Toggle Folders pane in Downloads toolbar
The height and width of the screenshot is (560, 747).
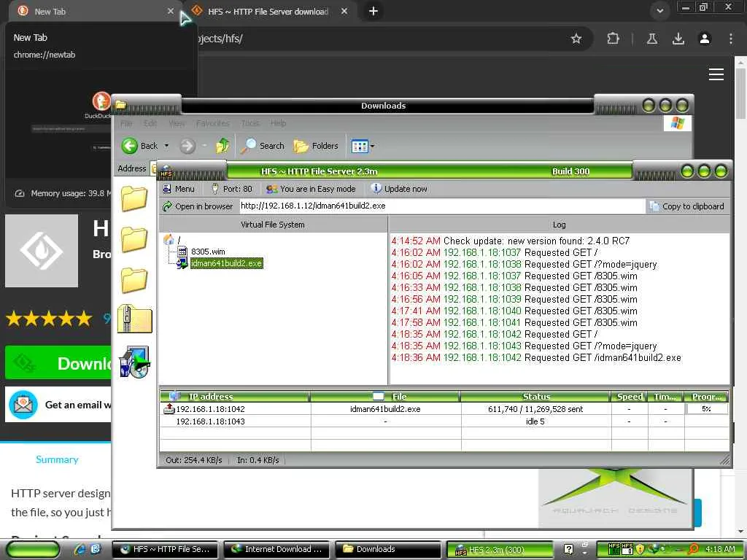click(316, 146)
